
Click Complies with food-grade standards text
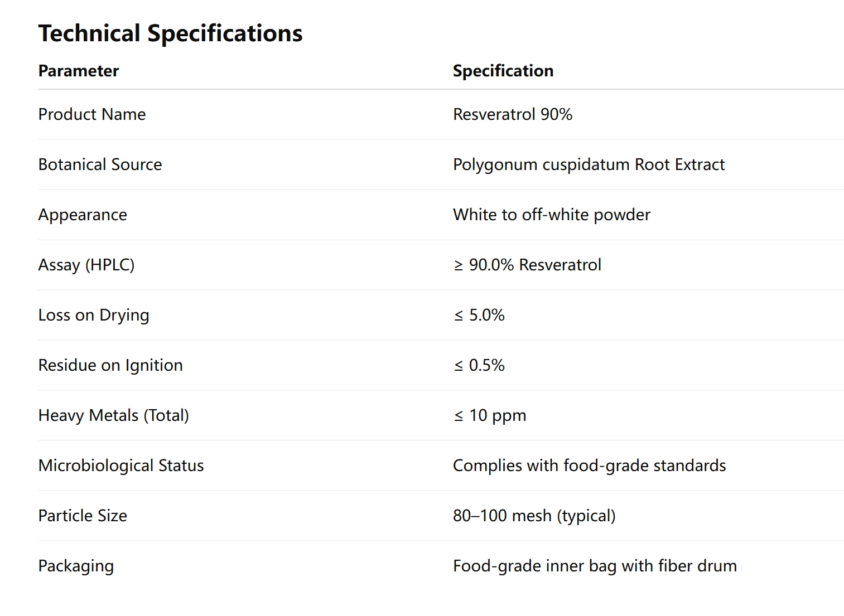tap(589, 465)
